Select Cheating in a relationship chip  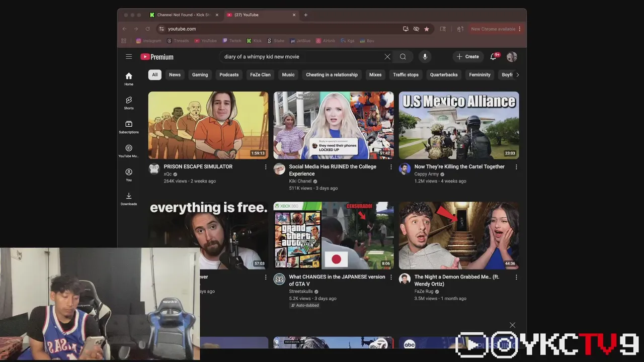332,75
